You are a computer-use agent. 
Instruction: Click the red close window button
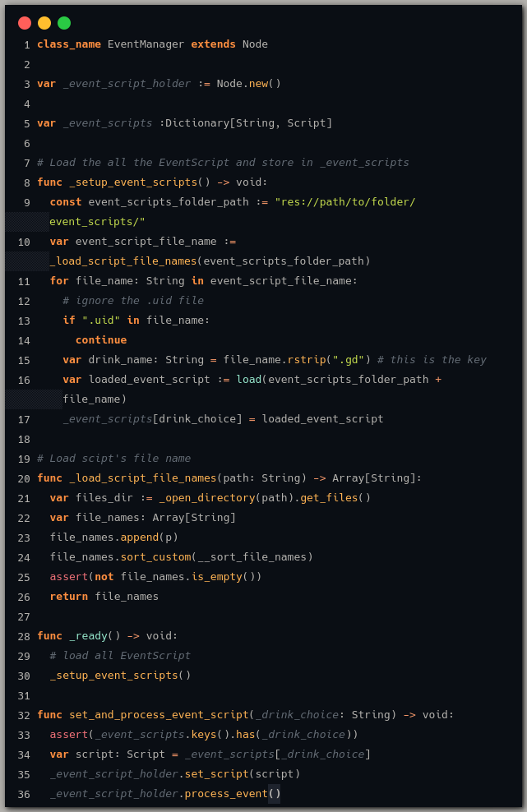(x=25, y=23)
